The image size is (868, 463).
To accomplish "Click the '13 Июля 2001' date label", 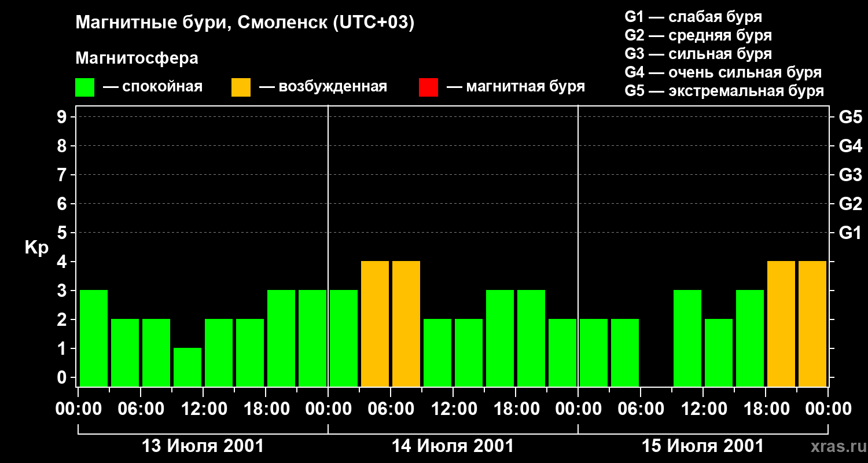I will (x=203, y=446).
